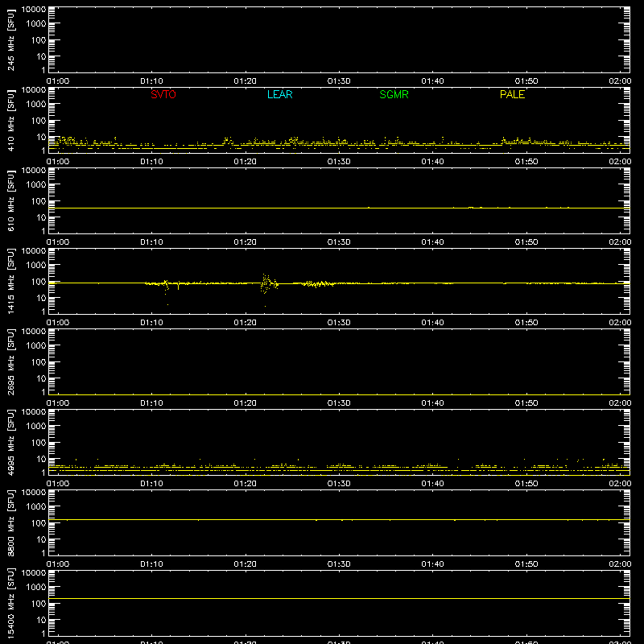Click the 1000 tick value of the 8800 MHz plot
Screen dimensions: 644x644
(36, 506)
